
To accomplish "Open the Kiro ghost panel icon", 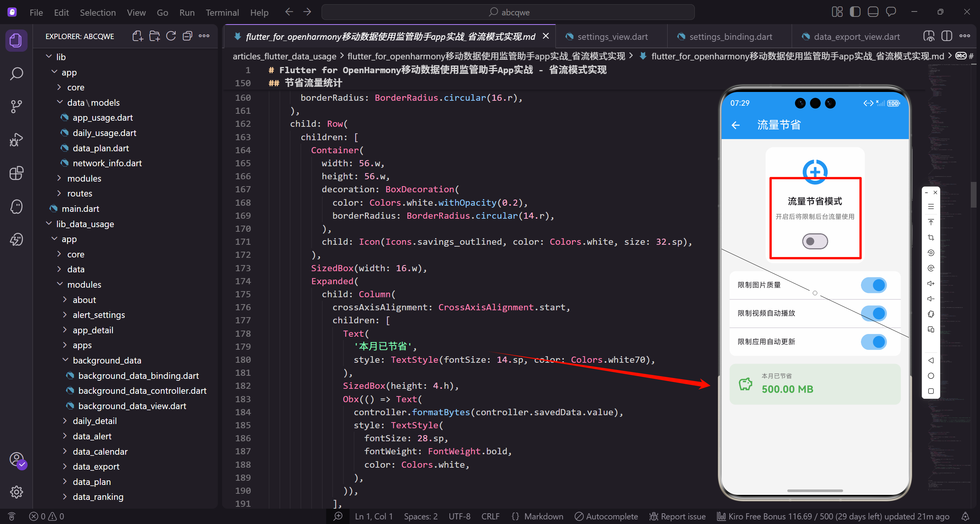I will 16,206.
